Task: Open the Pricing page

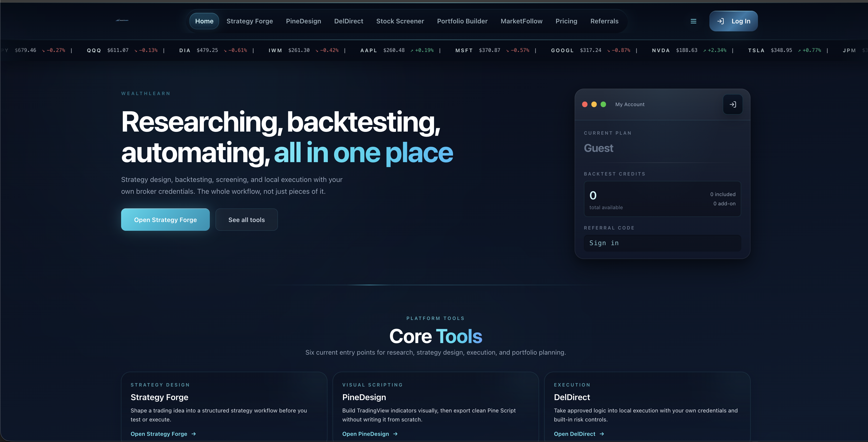Action: [x=566, y=21]
